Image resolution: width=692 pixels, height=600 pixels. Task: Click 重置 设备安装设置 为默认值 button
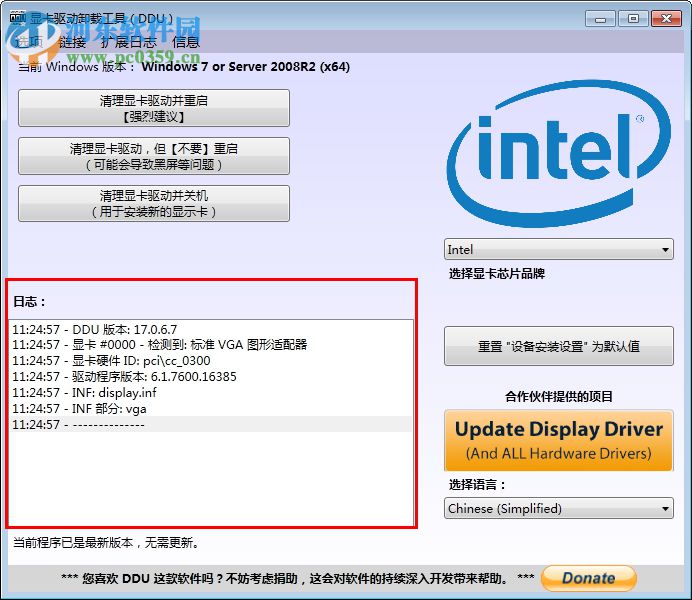[559, 346]
